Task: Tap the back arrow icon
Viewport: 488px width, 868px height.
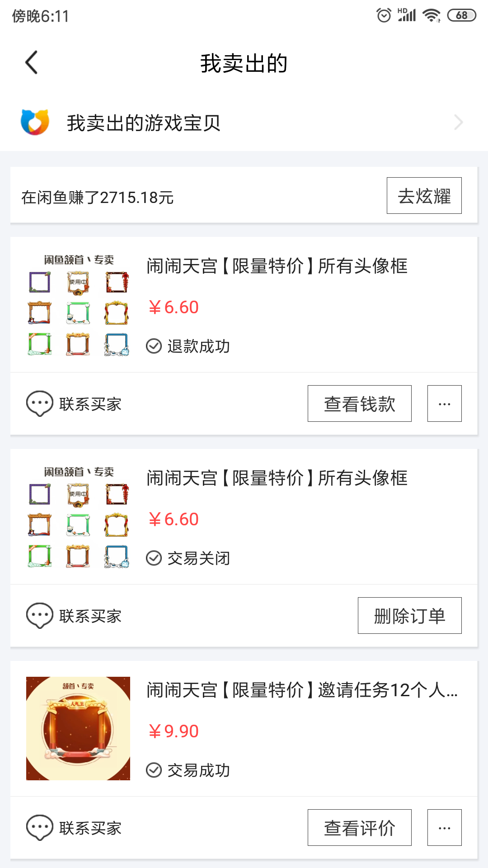Action: coord(32,62)
